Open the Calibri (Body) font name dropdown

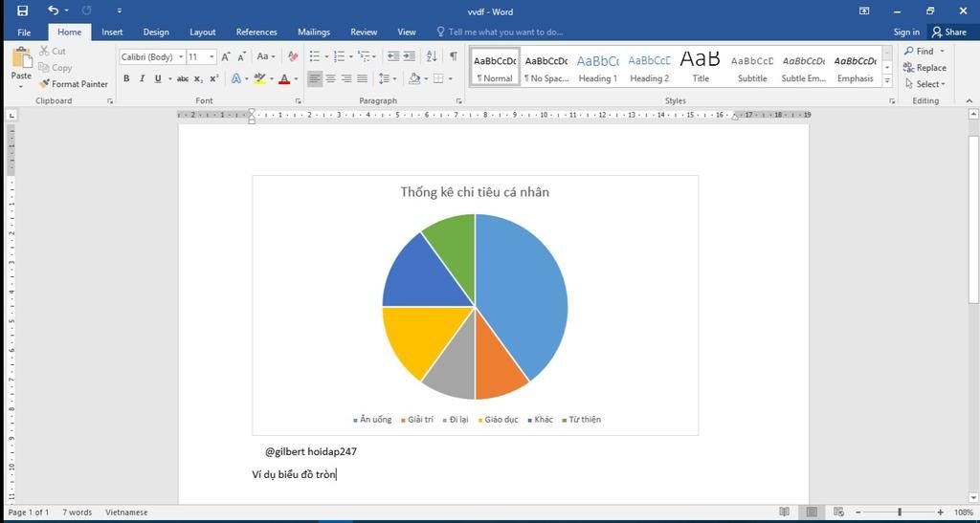tap(181, 57)
